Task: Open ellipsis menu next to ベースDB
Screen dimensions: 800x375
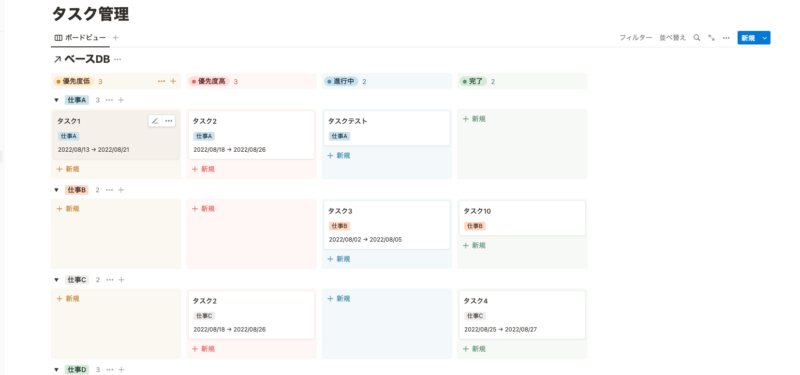Action: click(x=118, y=60)
